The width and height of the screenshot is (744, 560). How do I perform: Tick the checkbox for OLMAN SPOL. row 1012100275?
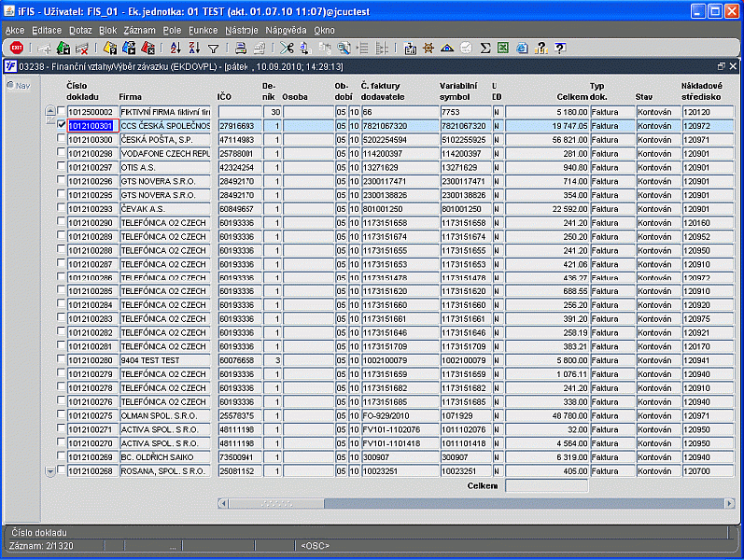tap(61, 414)
